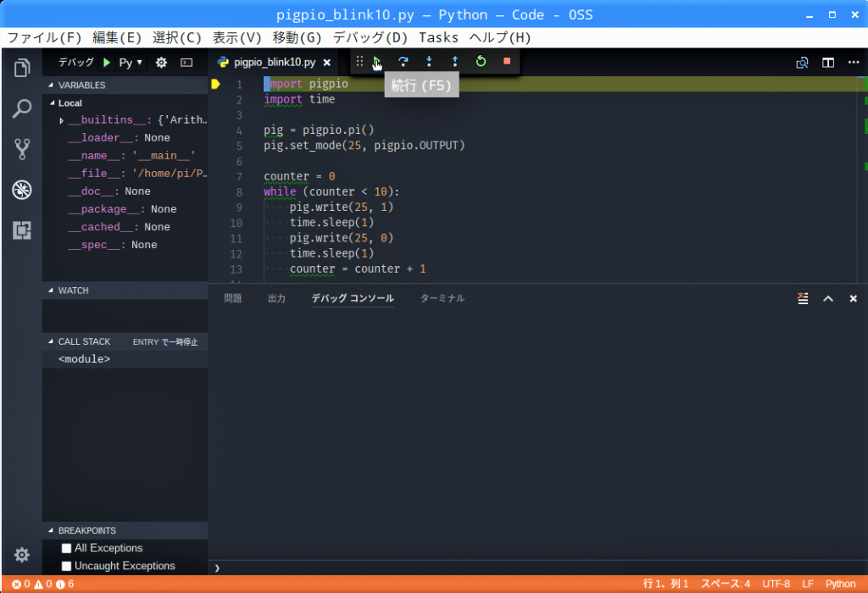Open the debug configuration dropdown
Image resolution: width=868 pixels, height=593 pixels.
(x=131, y=63)
